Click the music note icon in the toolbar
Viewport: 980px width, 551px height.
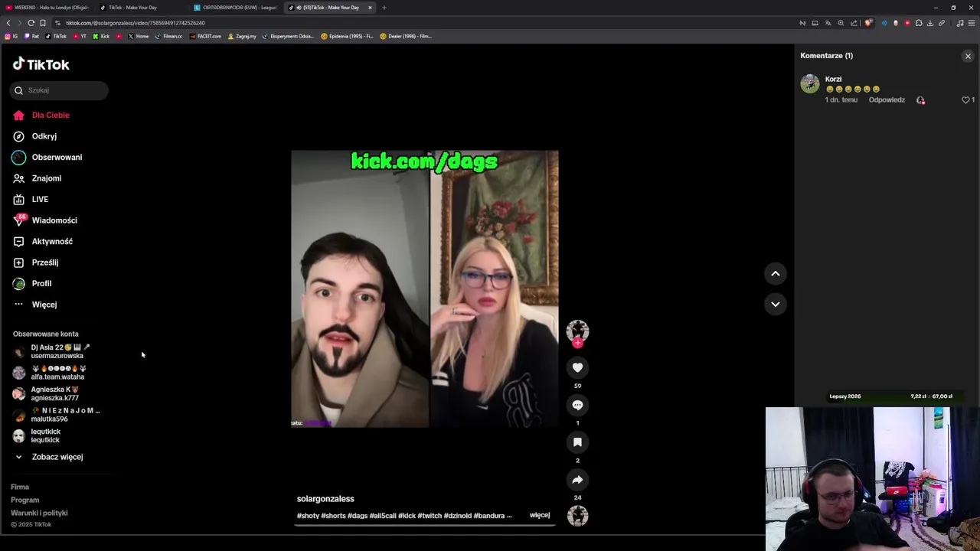point(960,23)
